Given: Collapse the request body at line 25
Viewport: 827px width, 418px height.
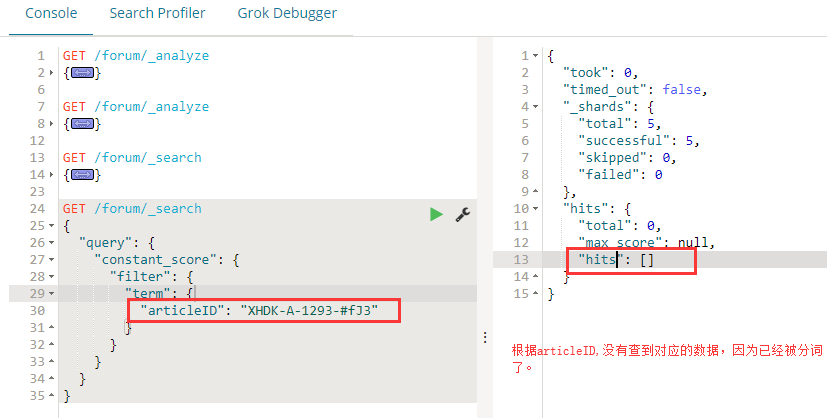Looking at the screenshot, I should (52, 226).
